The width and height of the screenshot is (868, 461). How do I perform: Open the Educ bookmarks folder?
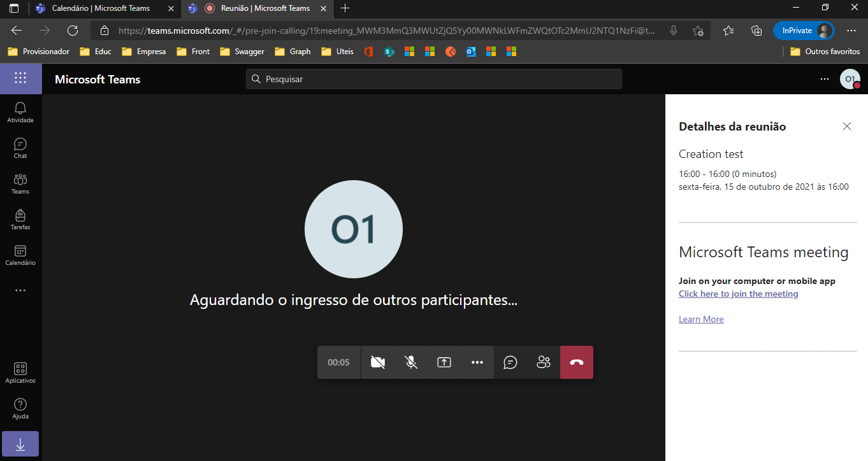[x=96, y=52]
